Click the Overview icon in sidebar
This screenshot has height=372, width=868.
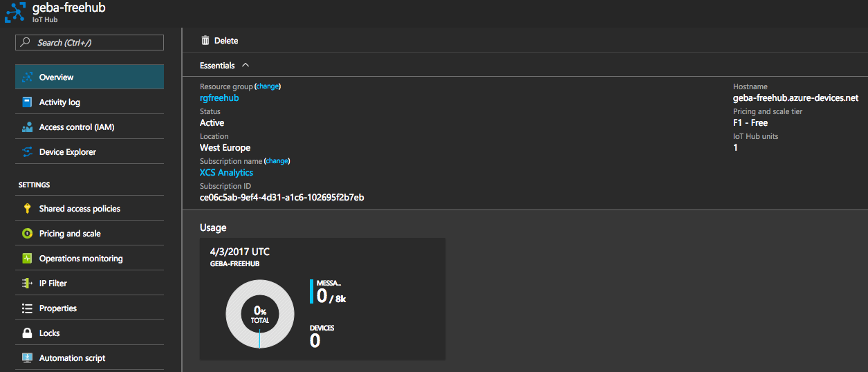point(28,77)
